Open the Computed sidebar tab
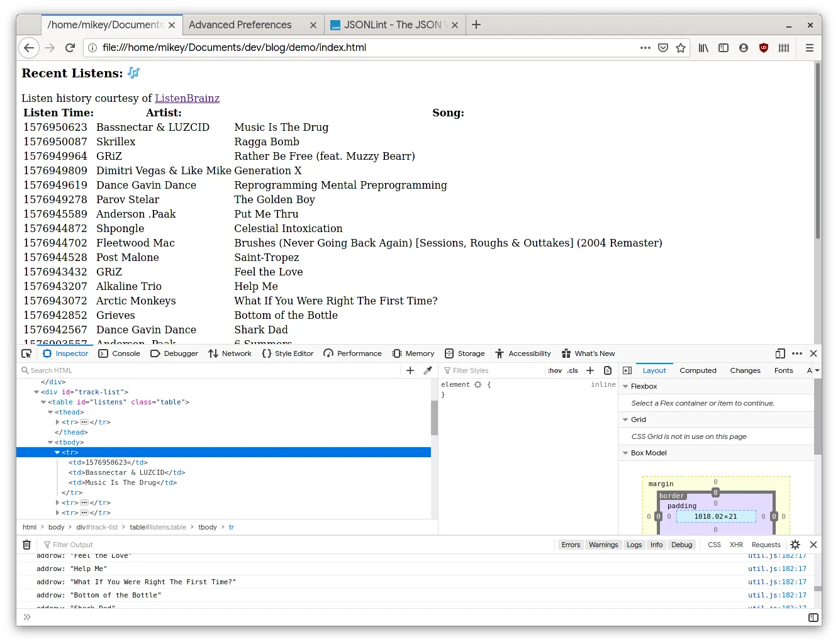The width and height of the screenshot is (838, 644). pos(698,370)
